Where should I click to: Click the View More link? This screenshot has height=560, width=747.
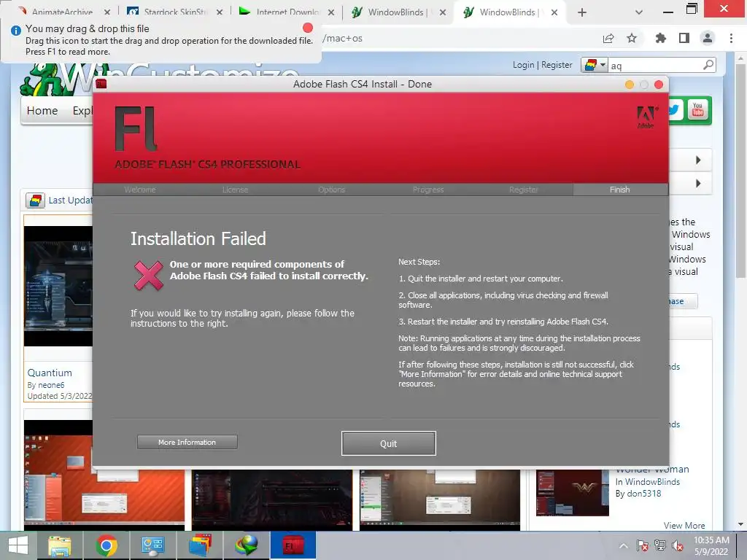click(684, 525)
